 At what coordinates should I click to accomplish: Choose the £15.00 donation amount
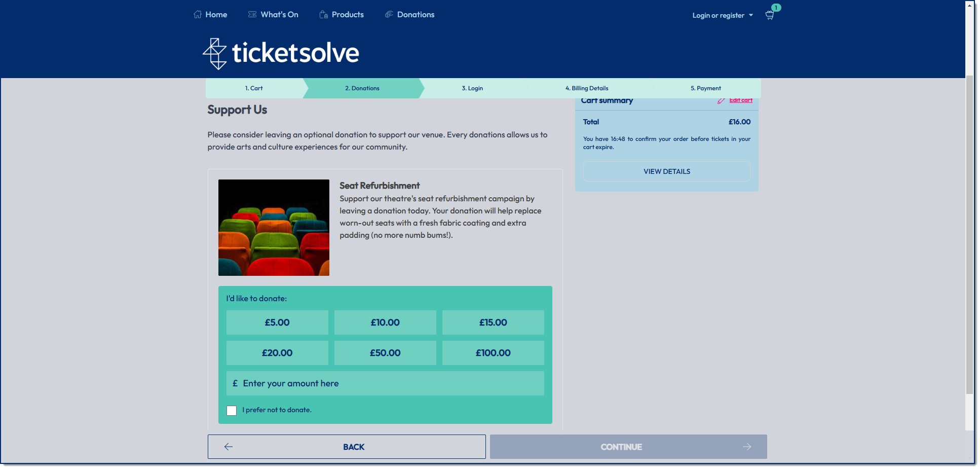click(493, 322)
